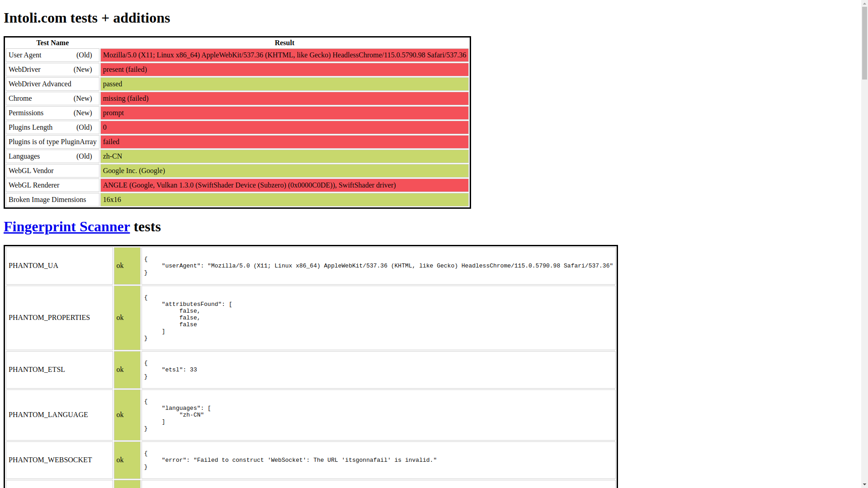
Task: Click the PHANTOM_LANGUAGE row label
Action: pos(48,415)
